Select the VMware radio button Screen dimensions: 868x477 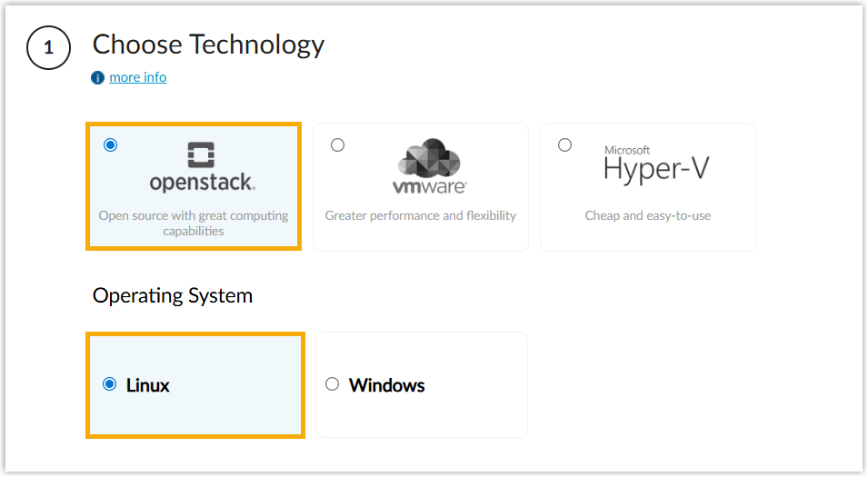pyautogui.click(x=338, y=145)
